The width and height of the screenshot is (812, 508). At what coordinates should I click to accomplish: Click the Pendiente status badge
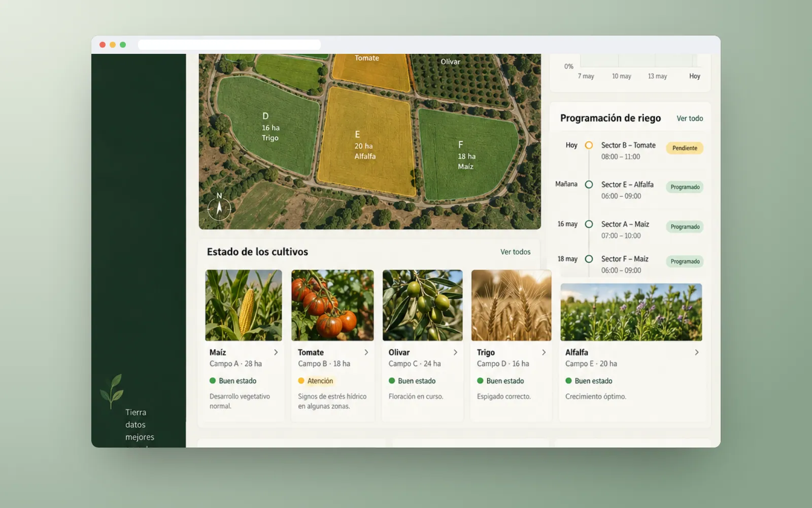click(x=685, y=148)
